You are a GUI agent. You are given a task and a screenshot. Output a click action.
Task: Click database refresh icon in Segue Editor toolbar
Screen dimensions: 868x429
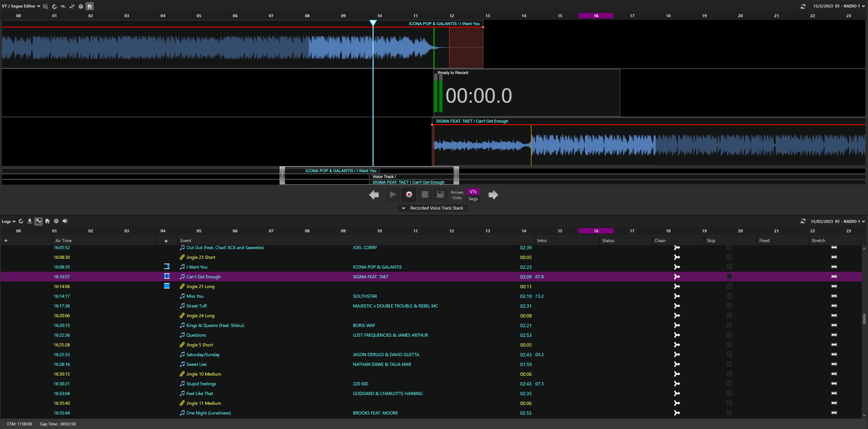pyautogui.click(x=45, y=6)
